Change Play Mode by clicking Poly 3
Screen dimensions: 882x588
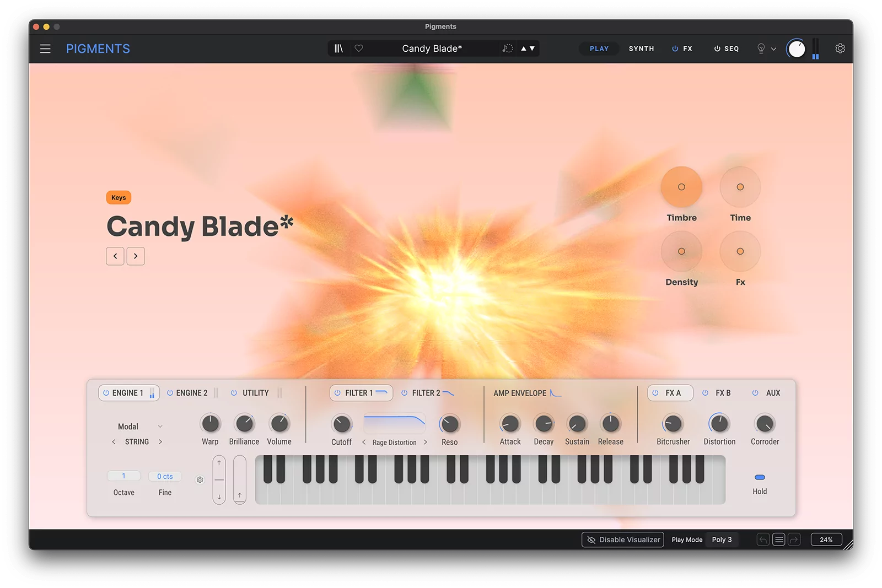[722, 540]
